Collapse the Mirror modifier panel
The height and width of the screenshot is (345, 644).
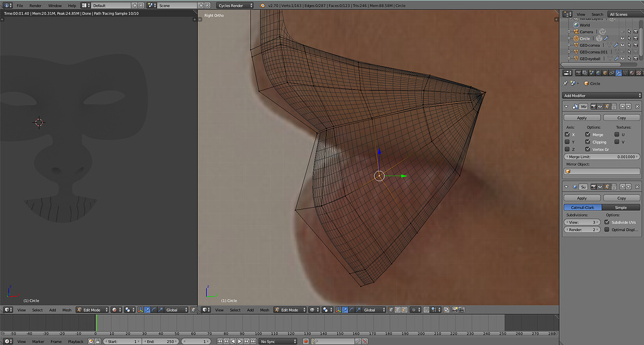(x=567, y=106)
